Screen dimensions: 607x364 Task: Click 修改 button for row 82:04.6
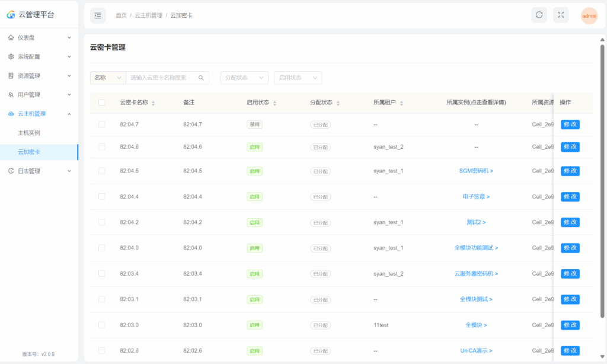[570, 147]
